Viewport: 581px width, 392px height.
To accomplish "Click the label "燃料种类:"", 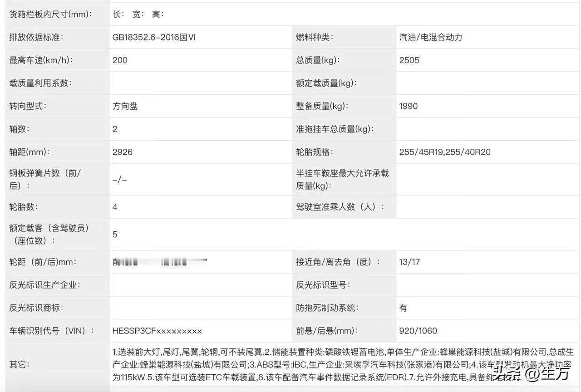I will (x=315, y=37).
